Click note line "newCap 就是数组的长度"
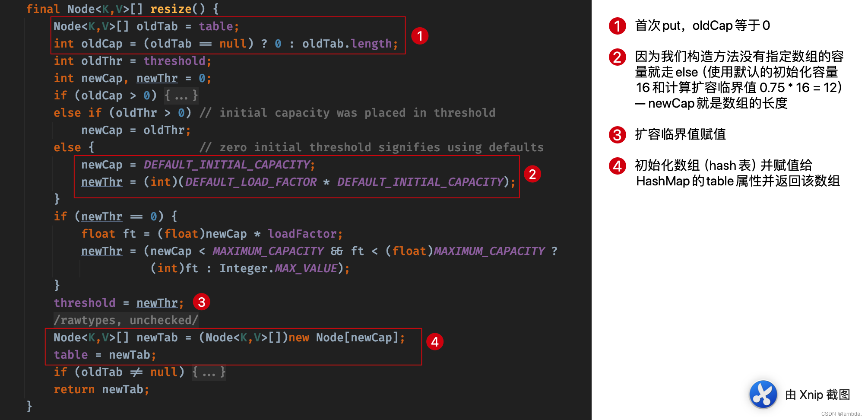The image size is (868, 420). point(718,103)
